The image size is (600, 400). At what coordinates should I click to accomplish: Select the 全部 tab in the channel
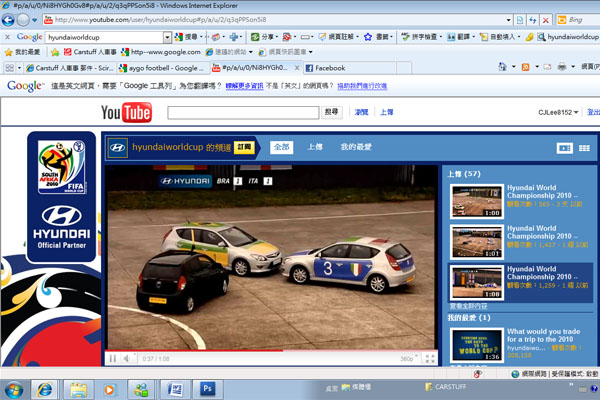[x=281, y=147]
